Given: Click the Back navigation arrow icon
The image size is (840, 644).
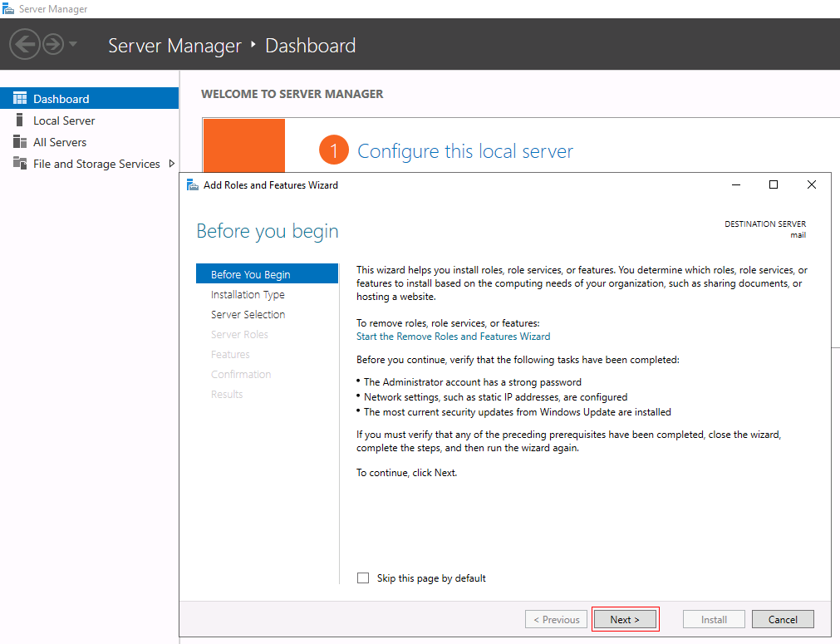Looking at the screenshot, I should pos(25,44).
